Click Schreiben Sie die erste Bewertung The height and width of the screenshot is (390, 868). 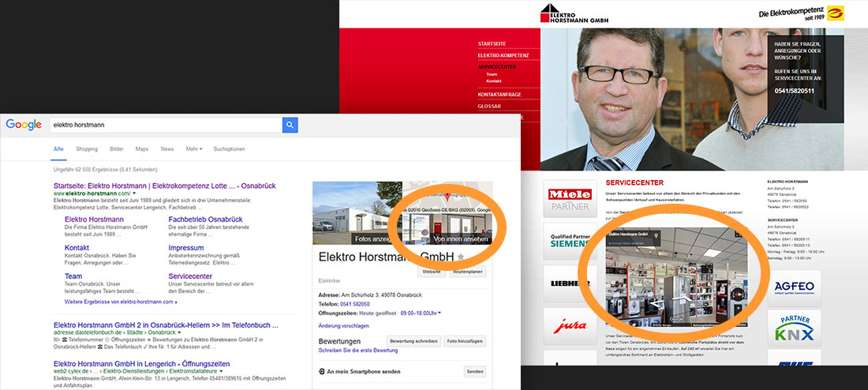pos(357,350)
